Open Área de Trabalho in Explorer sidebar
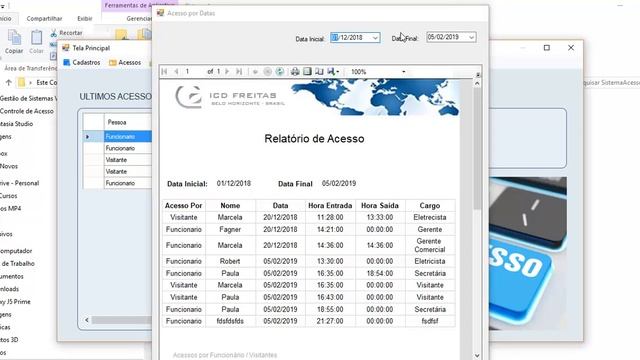640x360 pixels. click(18, 264)
